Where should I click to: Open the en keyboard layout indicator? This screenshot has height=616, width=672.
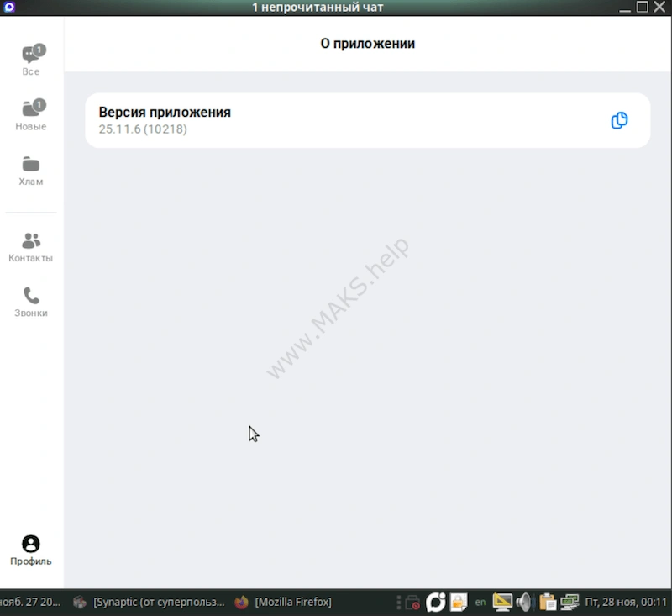(x=480, y=602)
